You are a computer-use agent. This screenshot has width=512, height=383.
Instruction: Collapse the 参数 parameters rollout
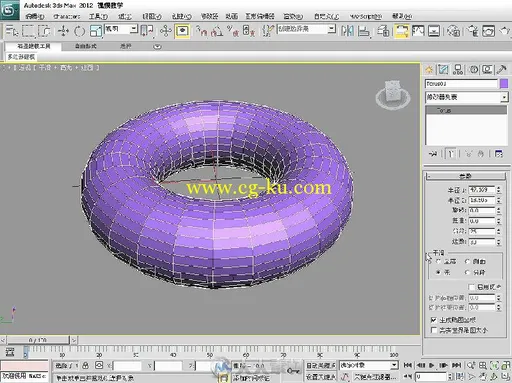(466, 176)
